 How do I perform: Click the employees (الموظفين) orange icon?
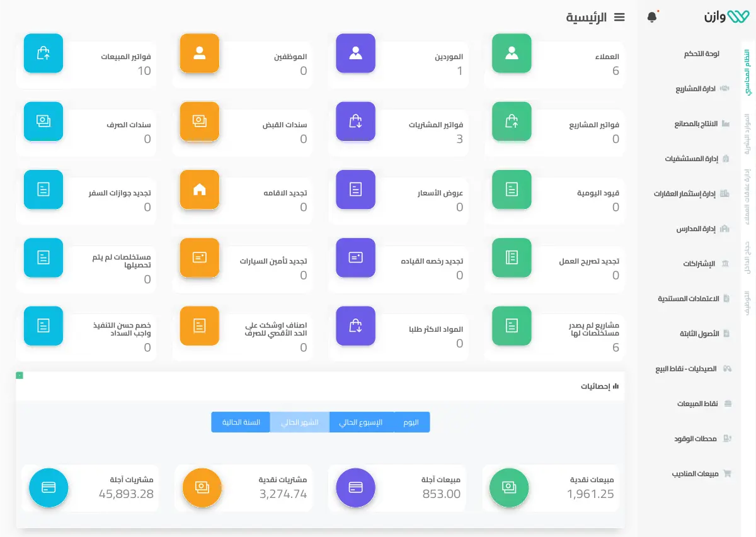pos(199,54)
